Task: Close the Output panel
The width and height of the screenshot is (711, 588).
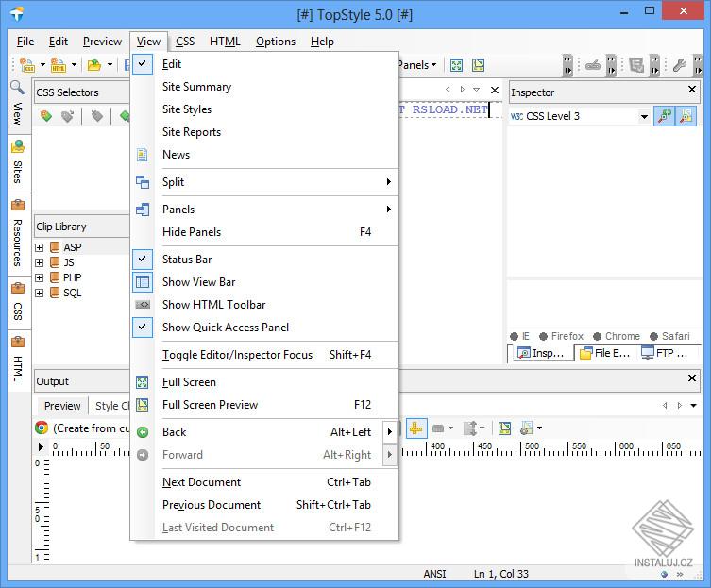Action: [x=692, y=378]
